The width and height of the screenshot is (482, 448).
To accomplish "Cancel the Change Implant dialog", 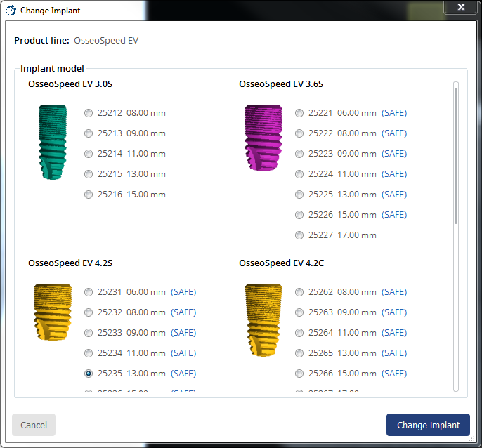I will click(34, 425).
